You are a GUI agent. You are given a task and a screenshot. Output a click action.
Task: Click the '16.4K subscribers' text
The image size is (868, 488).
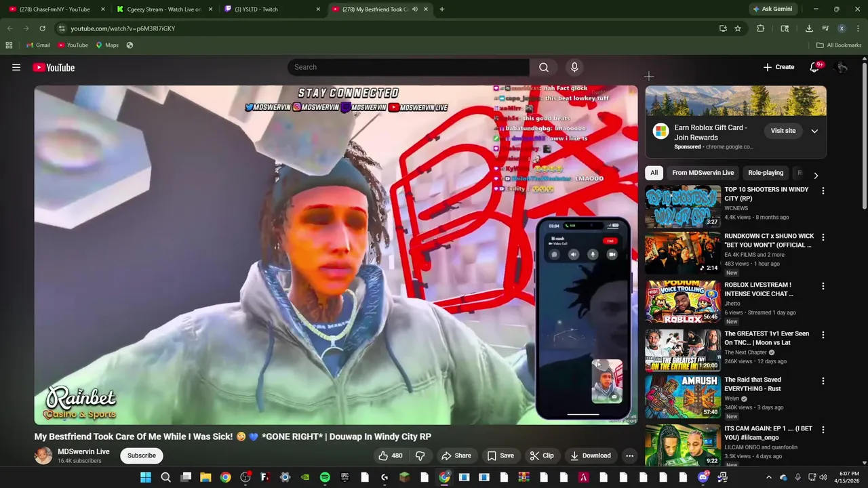tap(79, 461)
